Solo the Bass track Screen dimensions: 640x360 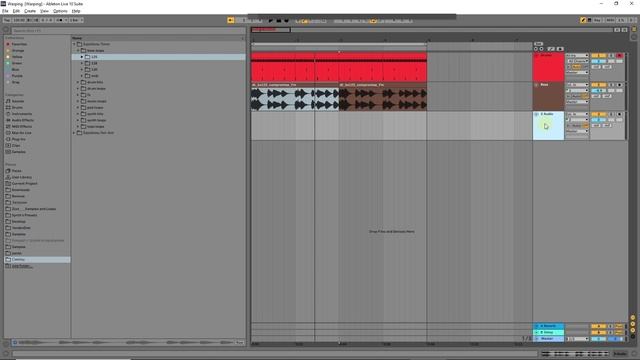611,85
